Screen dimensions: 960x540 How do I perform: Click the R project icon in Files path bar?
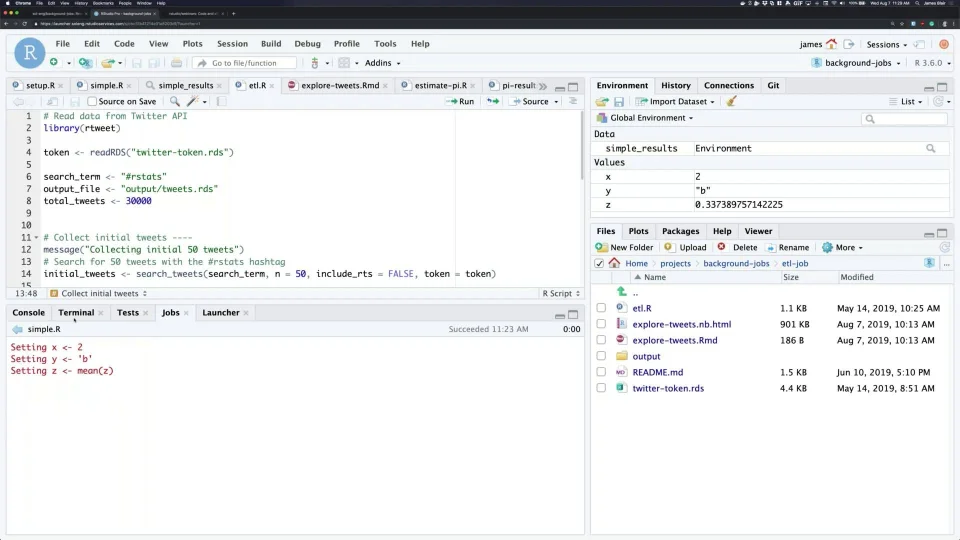[x=929, y=263]
